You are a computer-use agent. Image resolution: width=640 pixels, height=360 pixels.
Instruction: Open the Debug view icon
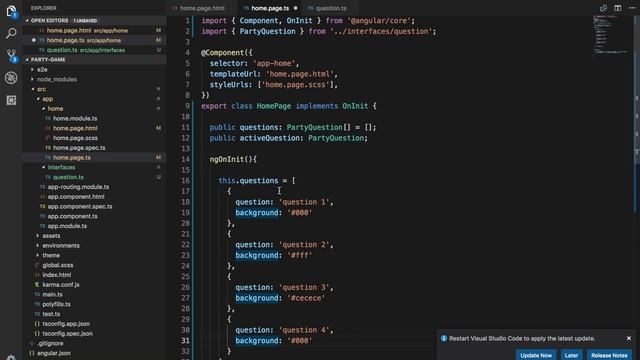[x=11, y=78]
